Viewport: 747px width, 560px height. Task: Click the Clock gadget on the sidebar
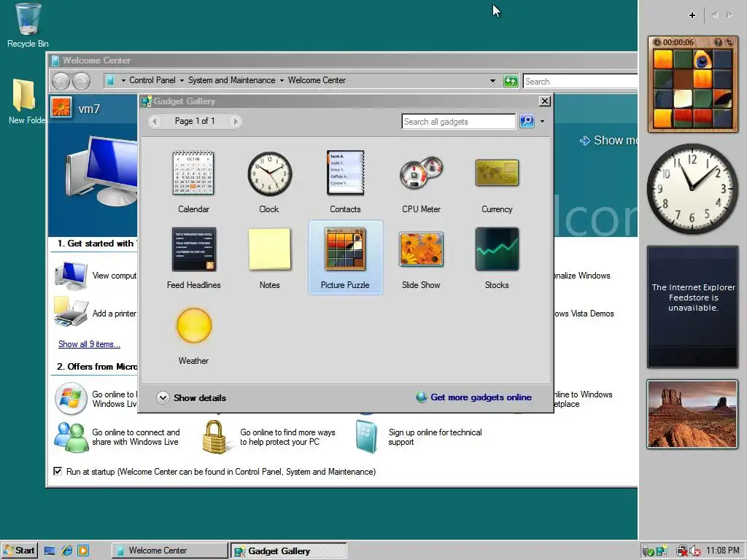(x=693, y=189)
